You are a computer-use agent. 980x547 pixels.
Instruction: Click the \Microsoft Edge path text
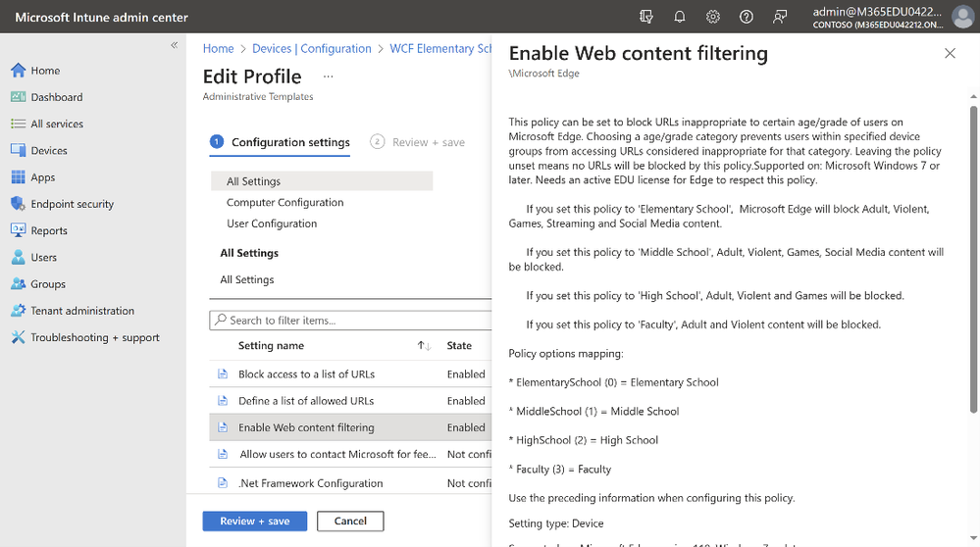pos(543,74)
